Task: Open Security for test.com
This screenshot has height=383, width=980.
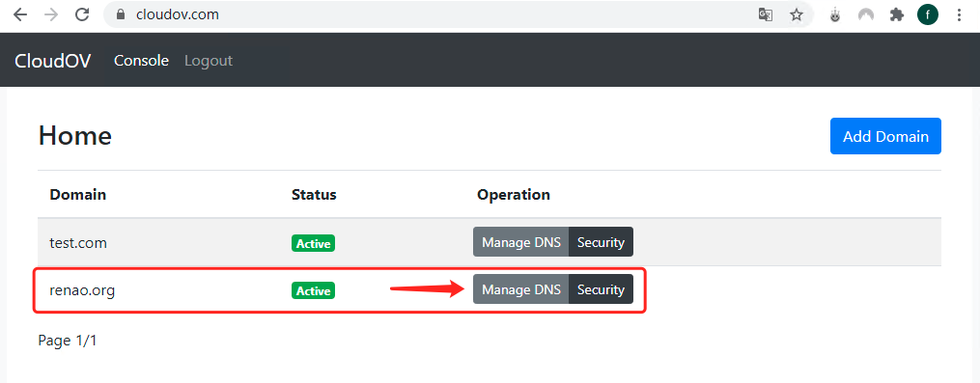Action: pos(601,242)
